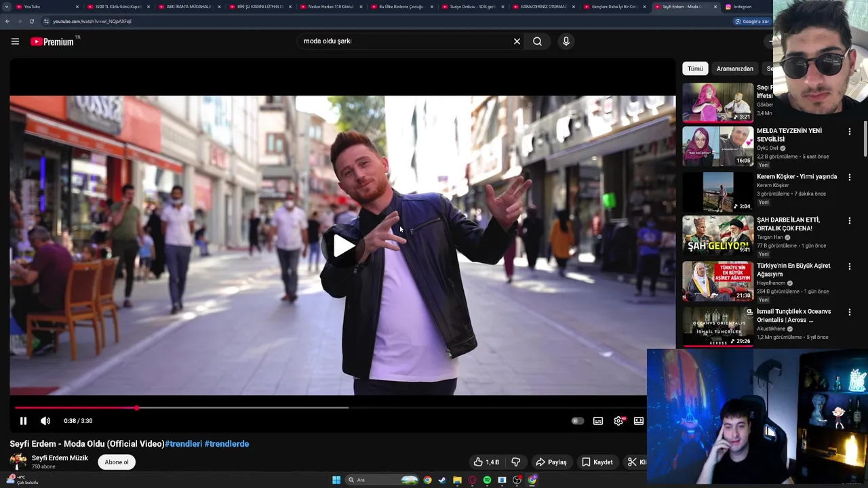Open Windows Start menu icon
868x488 pixels.
tap(336, 480)
